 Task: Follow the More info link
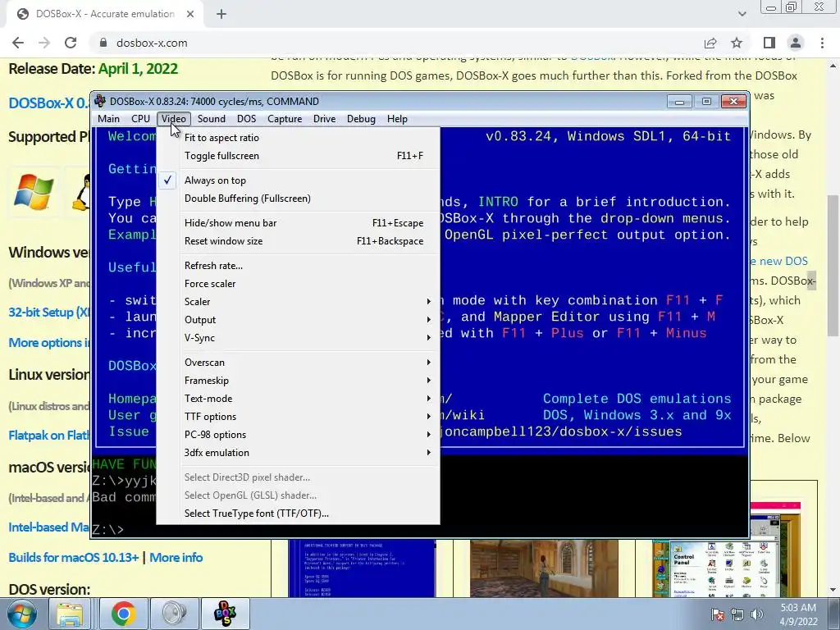click(176, 558)
